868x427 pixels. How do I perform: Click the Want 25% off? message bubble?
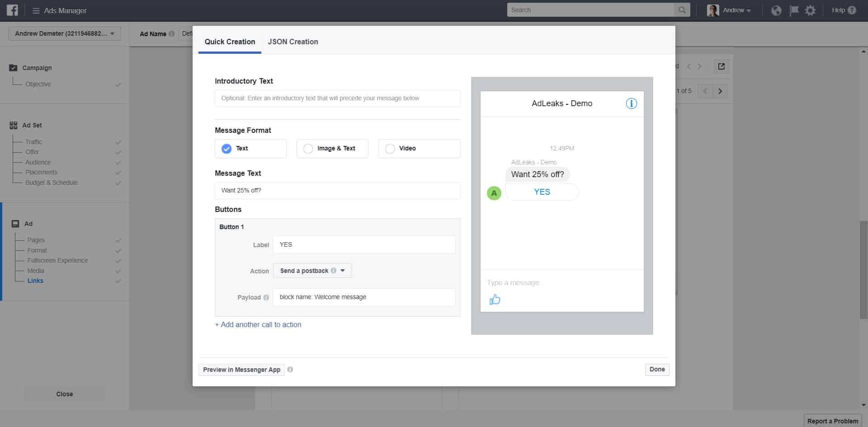(x=538, y=174)
